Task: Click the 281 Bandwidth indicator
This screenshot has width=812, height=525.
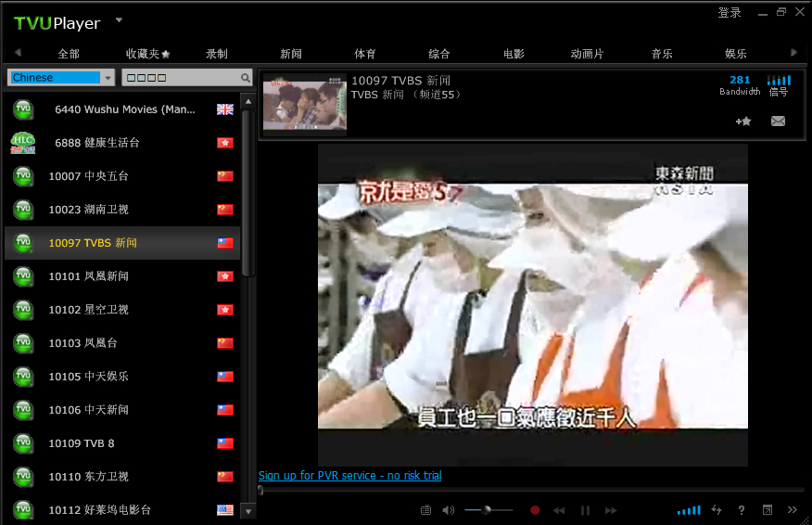Action: pos(740,85)
